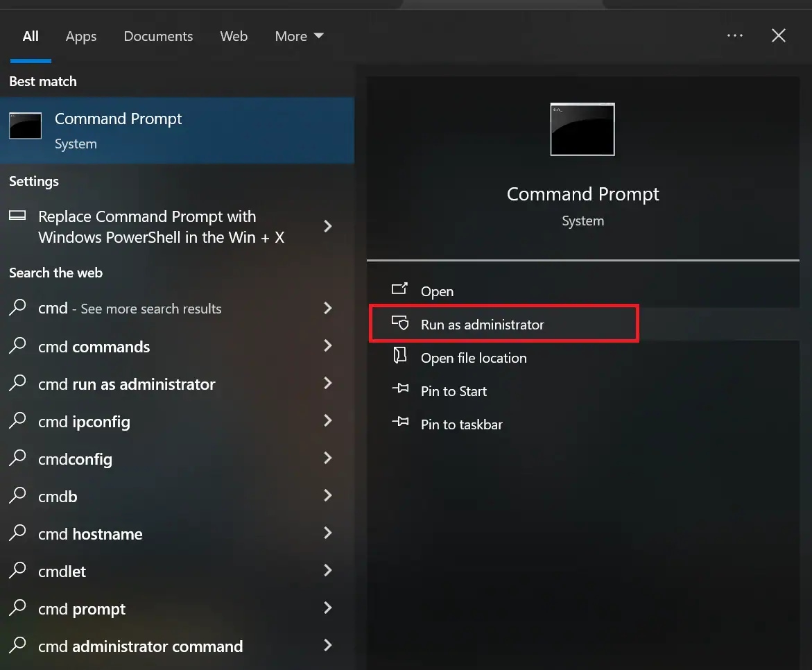Click the Open arrow icon

pos(399,290)
